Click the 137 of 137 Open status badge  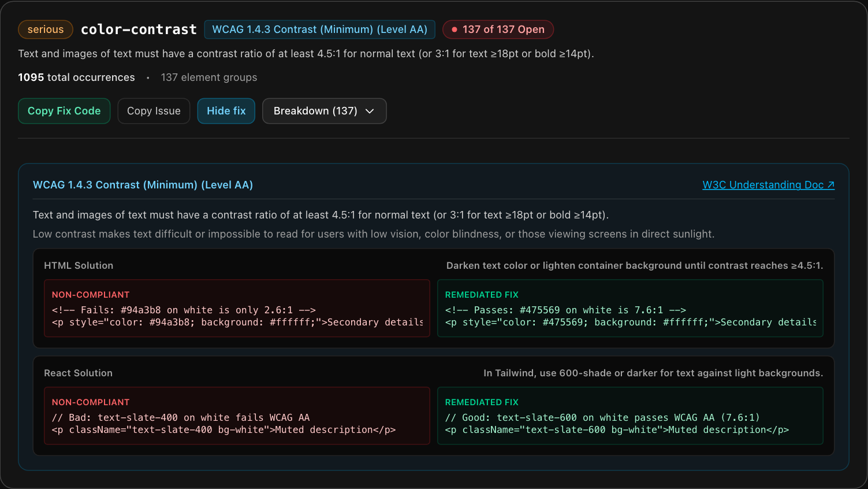pyautogui.click(x=498, y=29)
